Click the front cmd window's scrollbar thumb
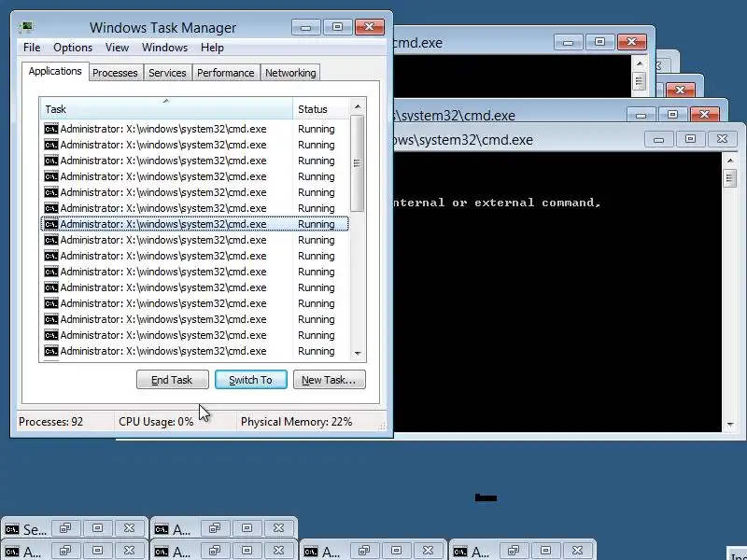Screen dimensions: 747x560 click(730, 178)
